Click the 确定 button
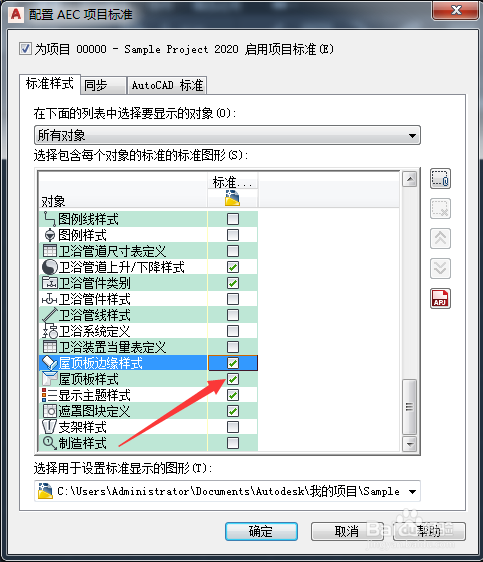 pos(261,531)
